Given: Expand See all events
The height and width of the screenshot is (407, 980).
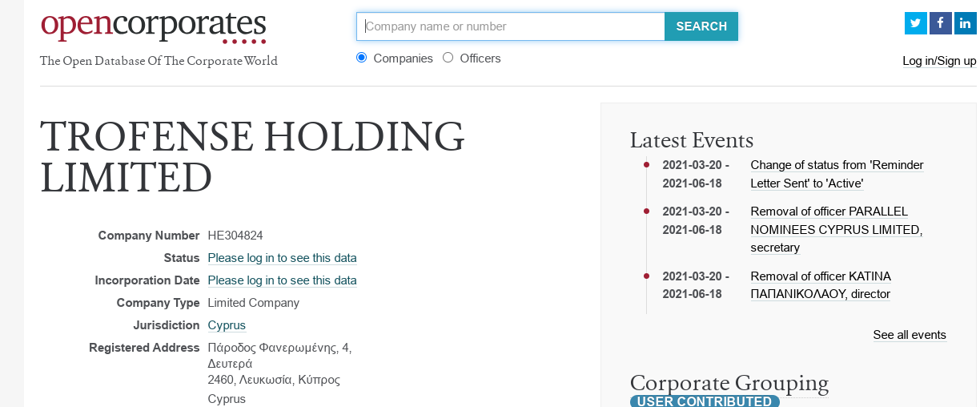Looking at the screenshot, I should (910, 335).
